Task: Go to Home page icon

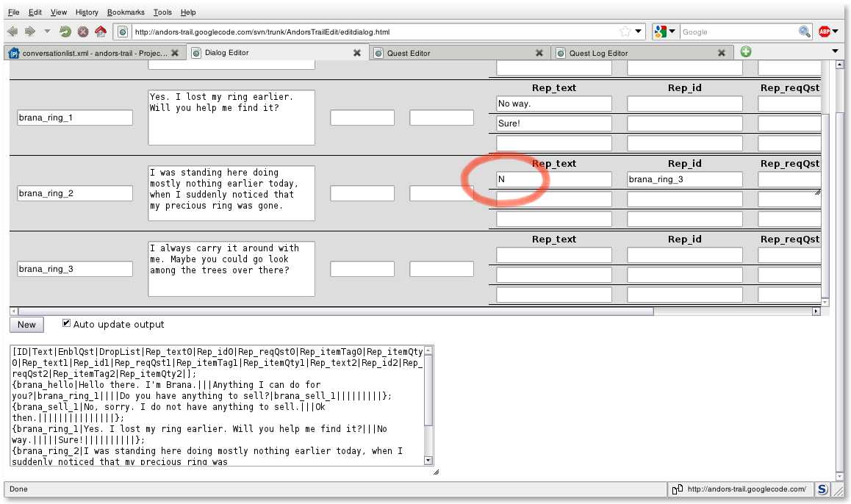Action: point(101,32)
